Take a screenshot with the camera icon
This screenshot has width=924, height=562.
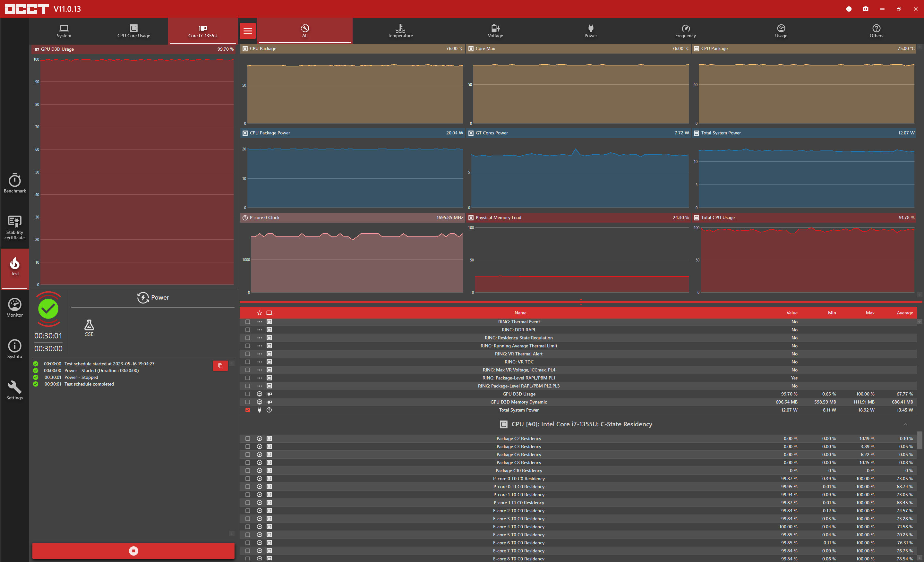coord(866,9)
